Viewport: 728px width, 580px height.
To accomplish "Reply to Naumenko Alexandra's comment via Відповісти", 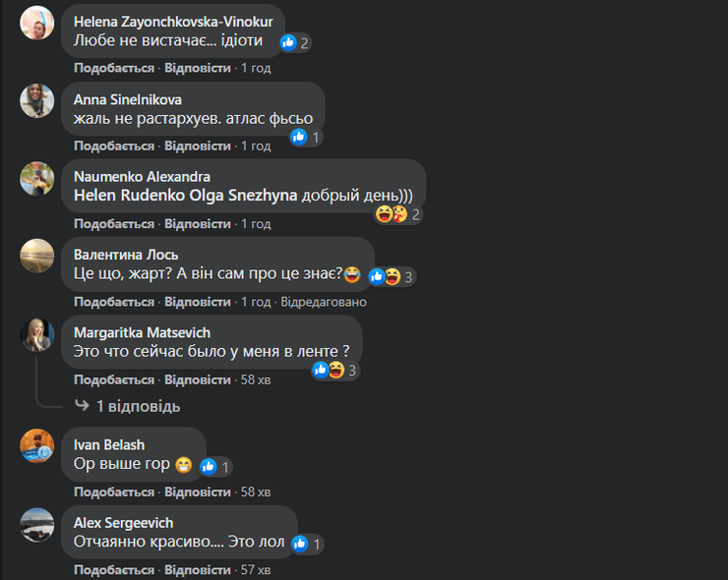I will point(198,224).
